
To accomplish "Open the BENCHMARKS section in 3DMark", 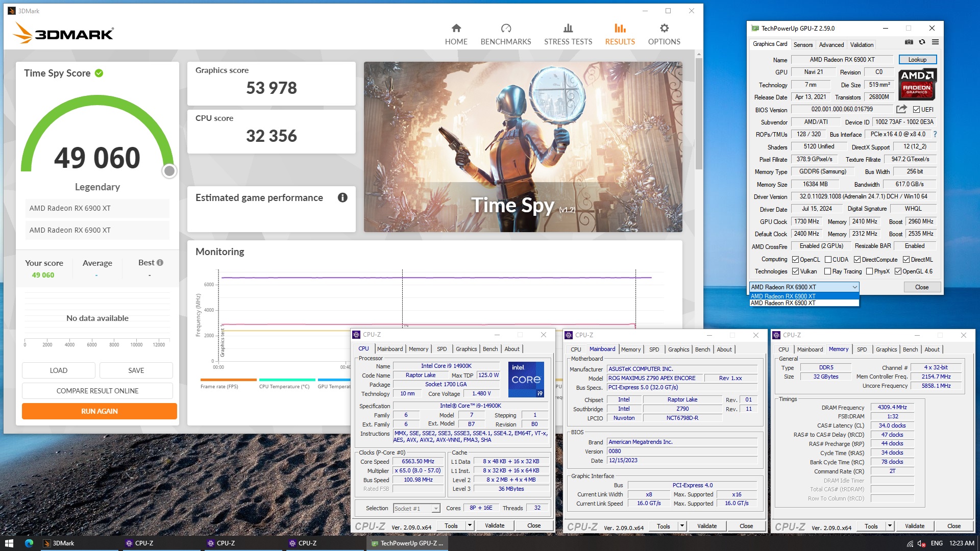I will tap(505, 35).
